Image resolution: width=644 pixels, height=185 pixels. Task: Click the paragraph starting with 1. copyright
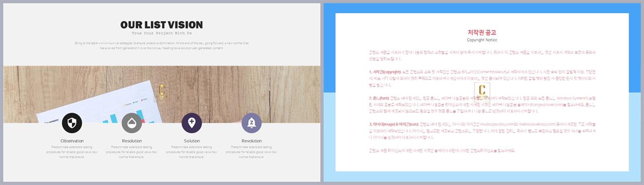pos(482,78)
